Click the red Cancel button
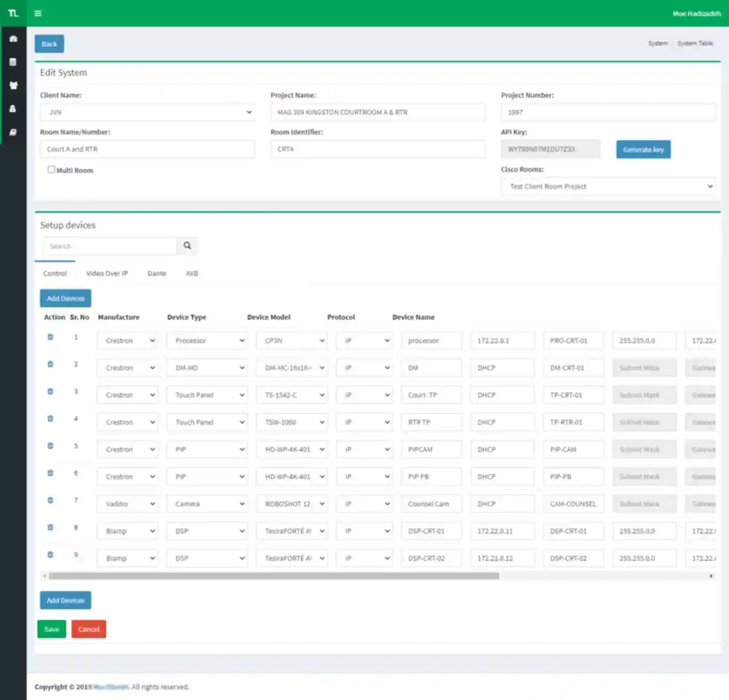The image size is (729, 700). click(89, 630)
